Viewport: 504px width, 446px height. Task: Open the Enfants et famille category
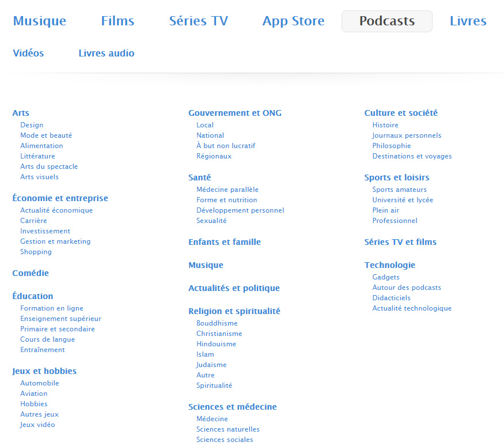tap(224, 242)
